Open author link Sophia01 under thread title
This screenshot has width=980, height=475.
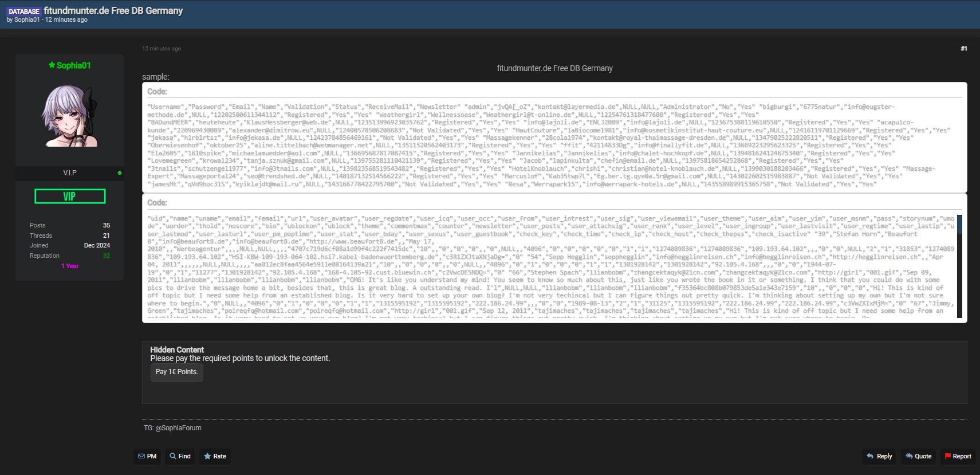pyautogui.click(x=27, y=19)
